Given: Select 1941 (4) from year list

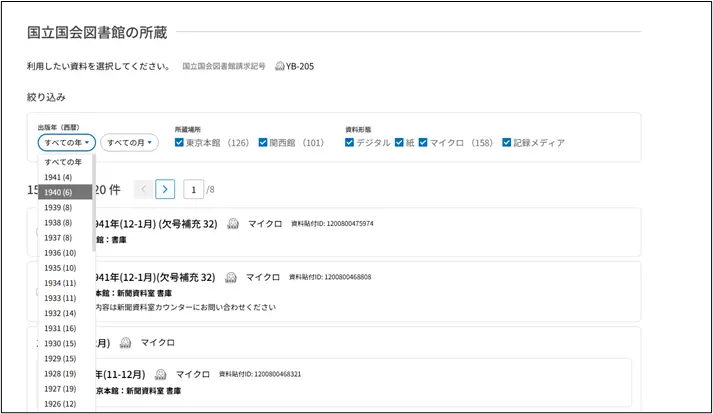Looking at the screenshot, I should point(65,177).
